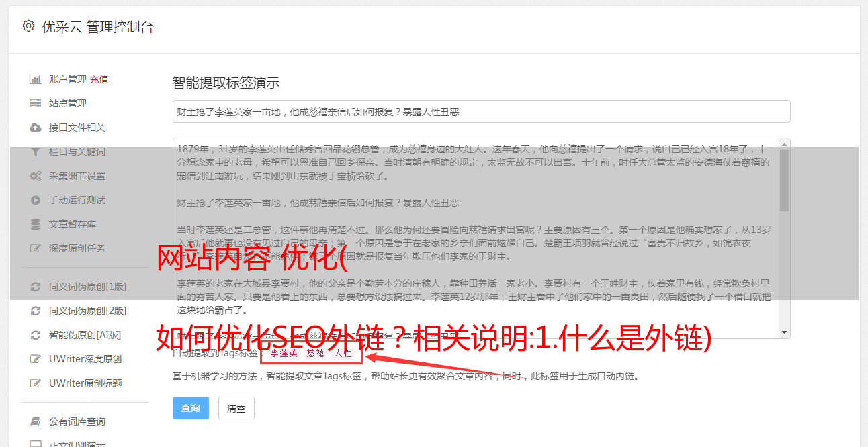Image resolution: width=868 pixels, height=447 pixels.
Task: Click the gears icon beside 采集细节设置
Action: pos(36,176)
